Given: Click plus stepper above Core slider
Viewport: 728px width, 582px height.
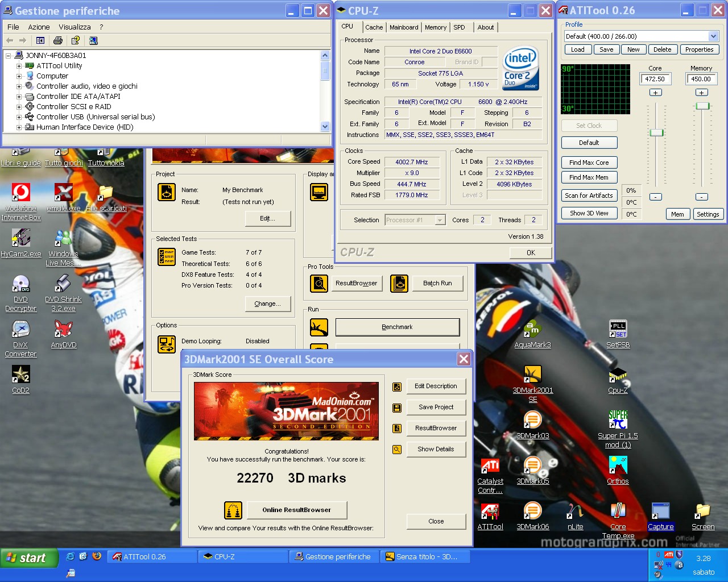Looking at the screenshot, I should pos(655,92).
